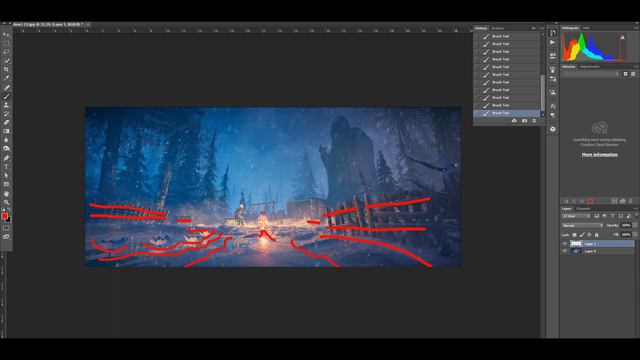640x360 pixels.
Task: Switch to the Libraries tab
Action: coord(569,67)
